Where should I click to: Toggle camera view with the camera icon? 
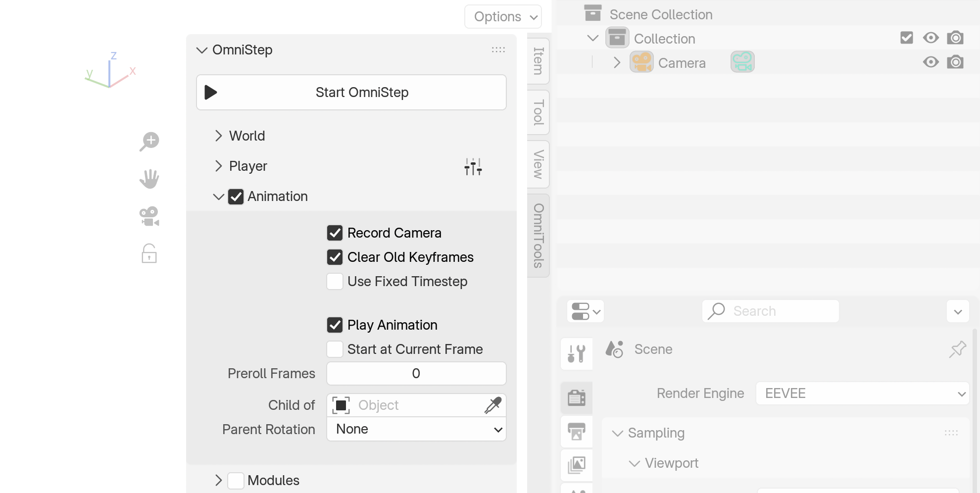(149, 216)
